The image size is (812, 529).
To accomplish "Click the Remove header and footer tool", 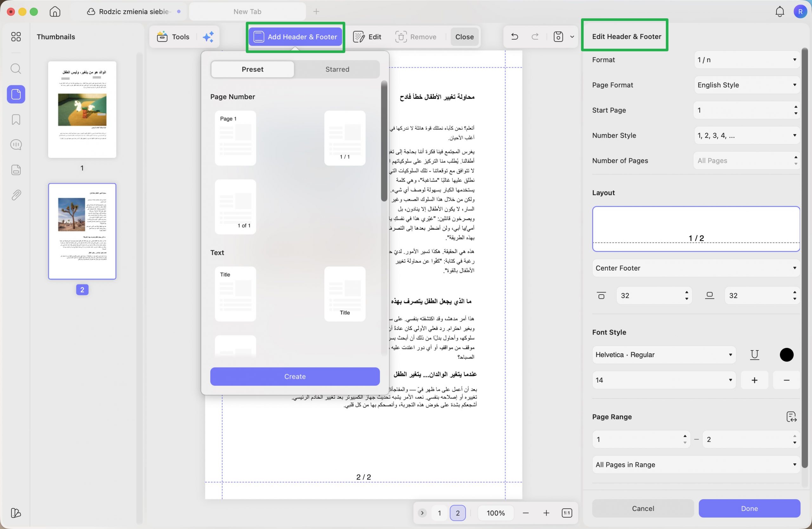I will pos(416,36).
